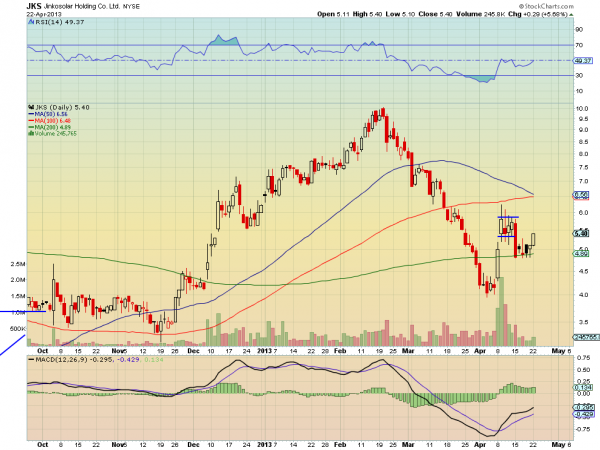
Task: Click the 6.56 MA(50) value tag on price axis
Action: pyautogui.click(x=581, y=195)
